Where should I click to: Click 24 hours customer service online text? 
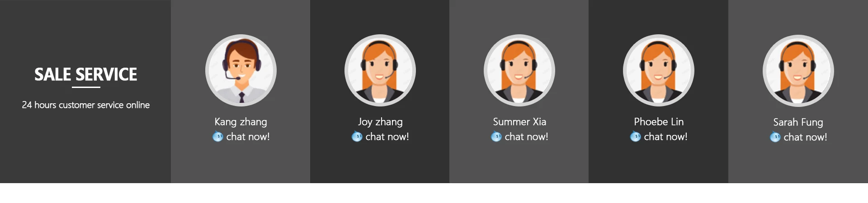[86, 105]
